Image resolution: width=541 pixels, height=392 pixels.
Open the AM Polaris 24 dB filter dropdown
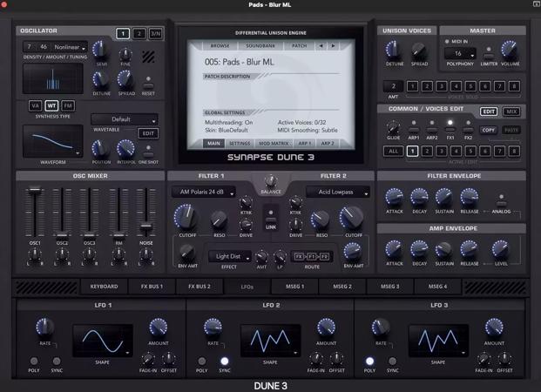tap(202, 192)
